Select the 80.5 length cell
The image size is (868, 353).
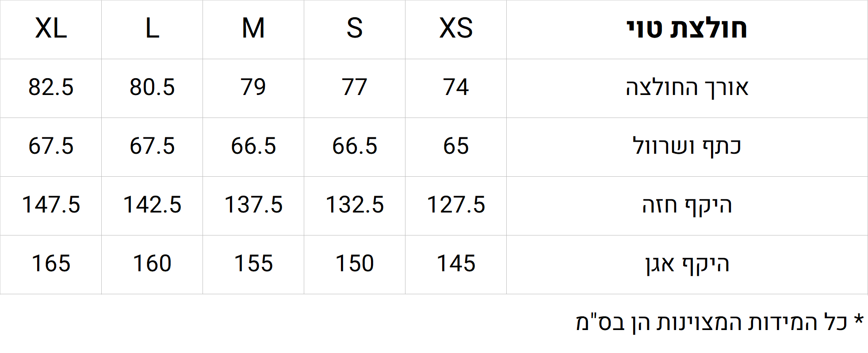tap(152, 88)
